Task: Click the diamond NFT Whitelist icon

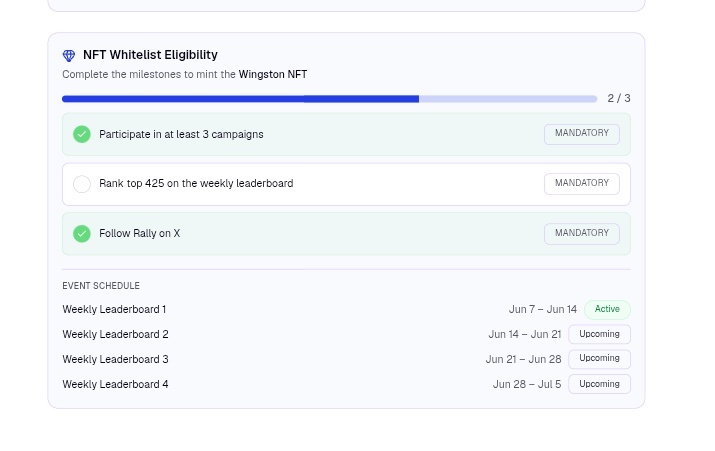Action: pyautogui.click(x=69, y=56)
